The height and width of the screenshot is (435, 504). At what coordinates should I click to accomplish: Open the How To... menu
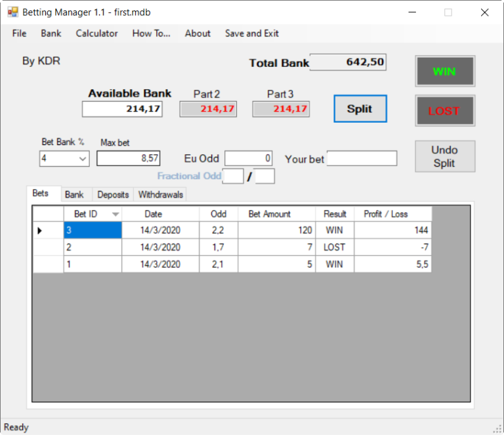151,33
